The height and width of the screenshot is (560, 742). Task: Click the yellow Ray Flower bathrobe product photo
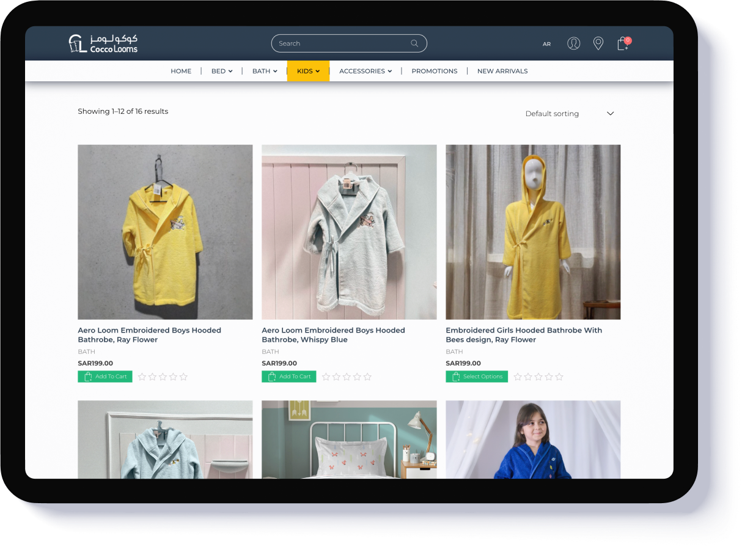pyautogui.click(x=164, y=232)
